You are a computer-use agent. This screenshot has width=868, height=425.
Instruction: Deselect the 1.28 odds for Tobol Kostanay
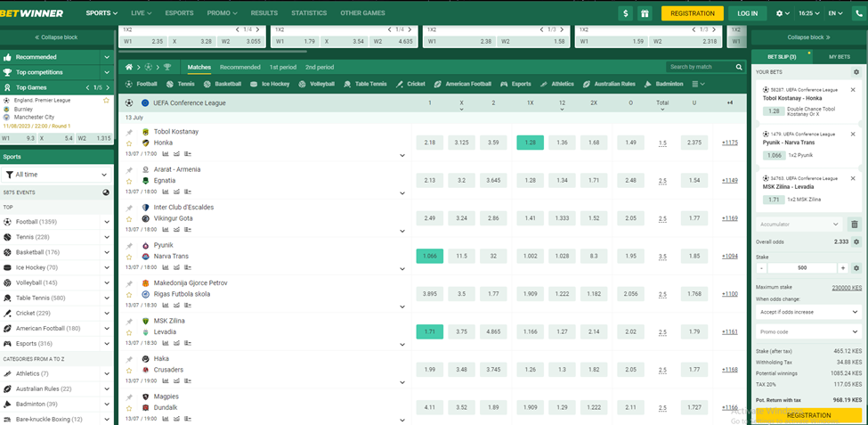531,143
